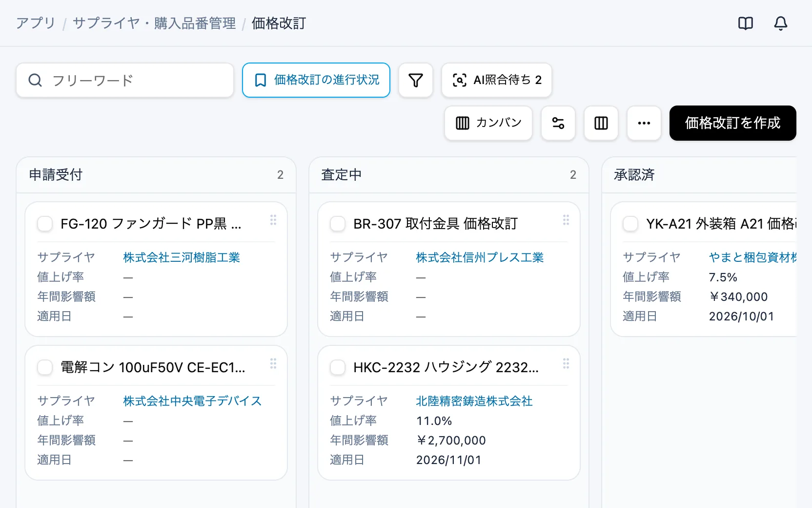Click drag handle on BR-307 card
The height and width of the screenshot is (508, 812).
tap(566, 220)
